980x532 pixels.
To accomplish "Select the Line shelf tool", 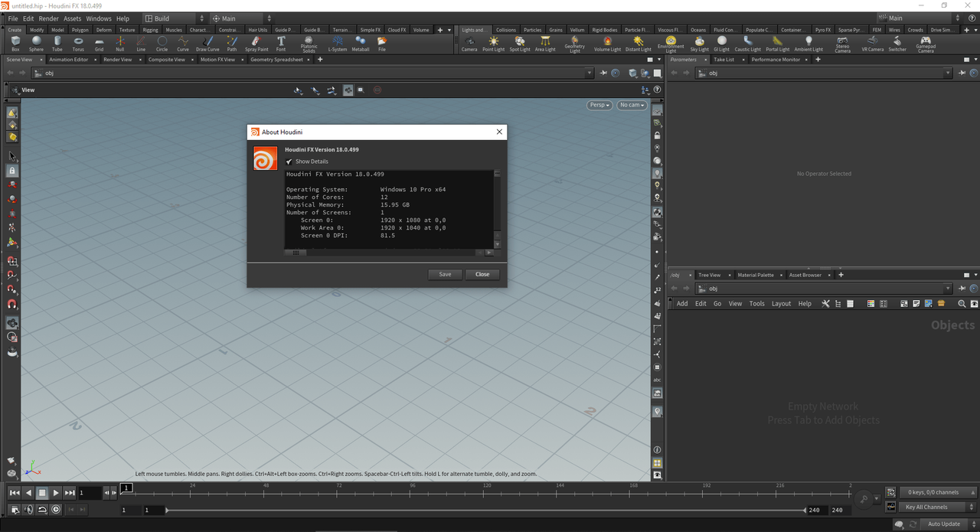I will 141,44.
